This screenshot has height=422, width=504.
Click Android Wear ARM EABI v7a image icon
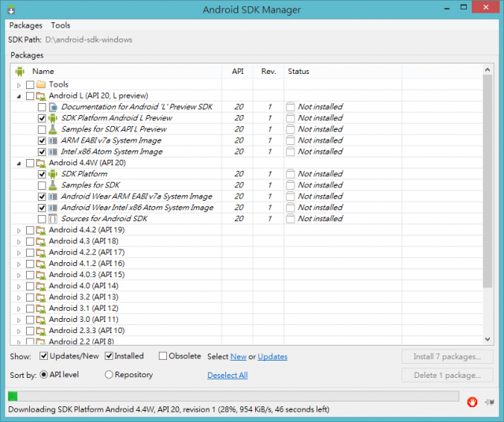pos(53,196)
